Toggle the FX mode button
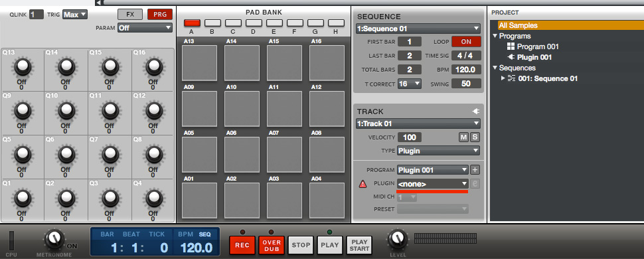The image size is (644, 259). pyautogui.click(x=130, y=14)
